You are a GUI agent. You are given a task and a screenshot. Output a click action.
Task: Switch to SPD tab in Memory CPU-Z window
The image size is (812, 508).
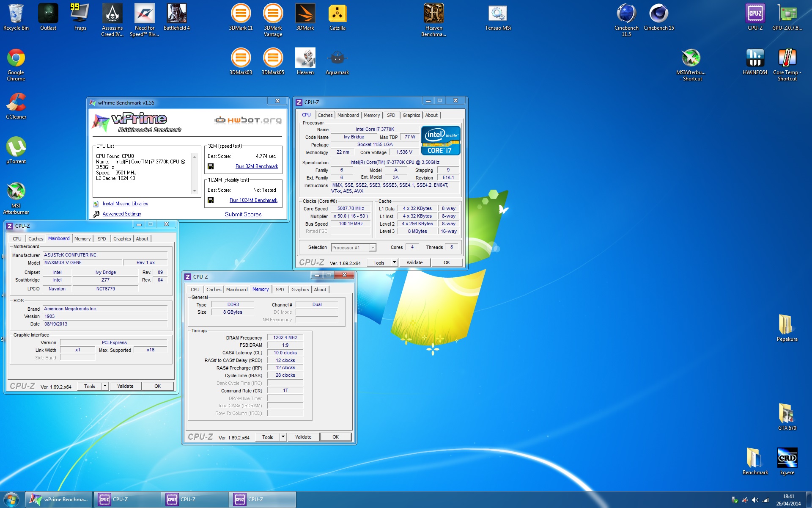tap(280, 290)
